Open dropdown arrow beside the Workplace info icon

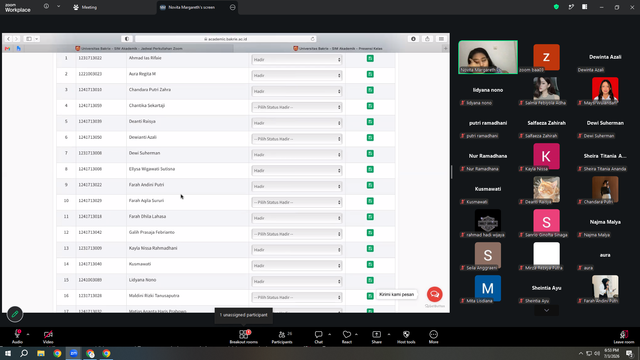58,7
